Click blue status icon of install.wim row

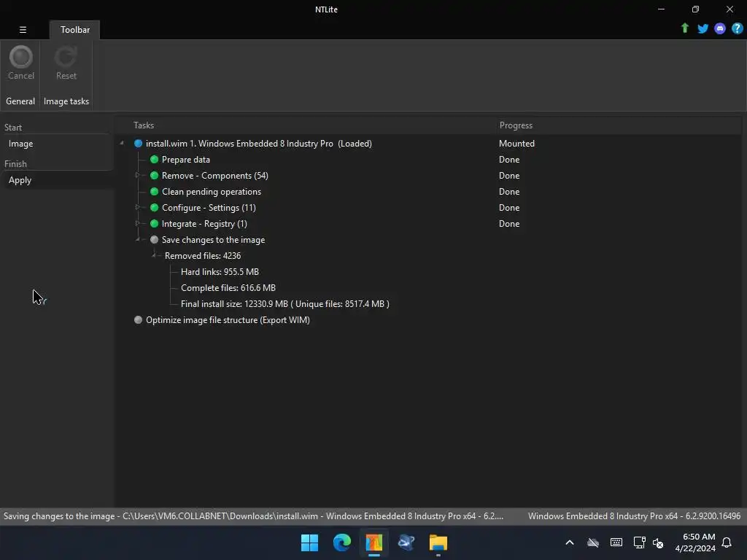[138, 144]
